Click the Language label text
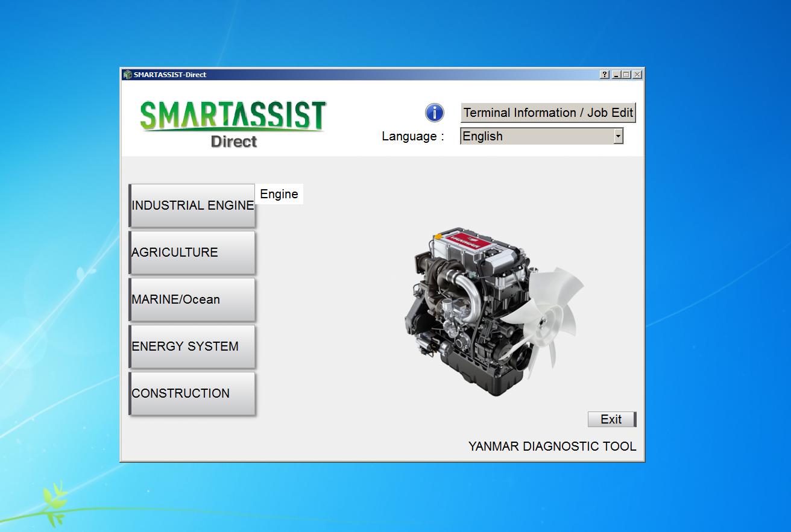Screen dimensions: 791x532 pos(412,136)
